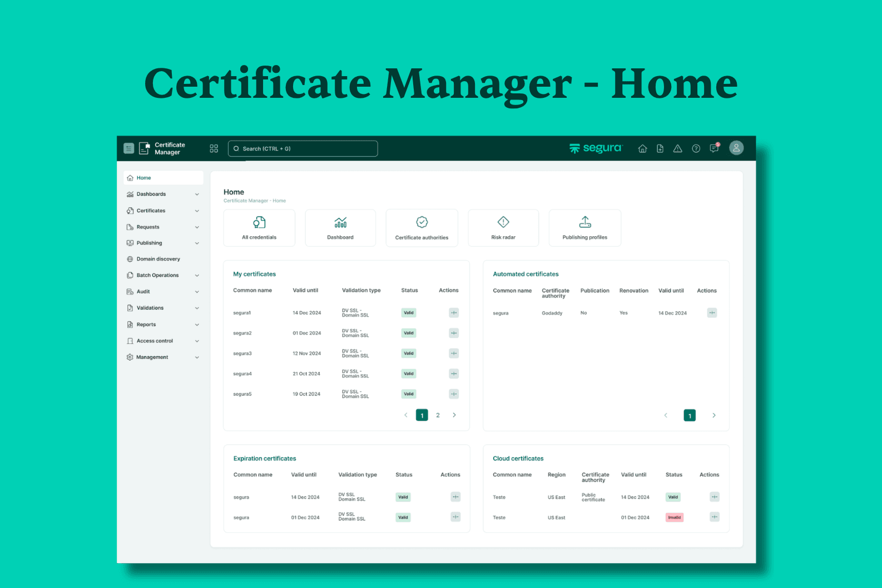Click the Certificate Manager logo icon
The image size is (882, 588).
click(144, 148)
